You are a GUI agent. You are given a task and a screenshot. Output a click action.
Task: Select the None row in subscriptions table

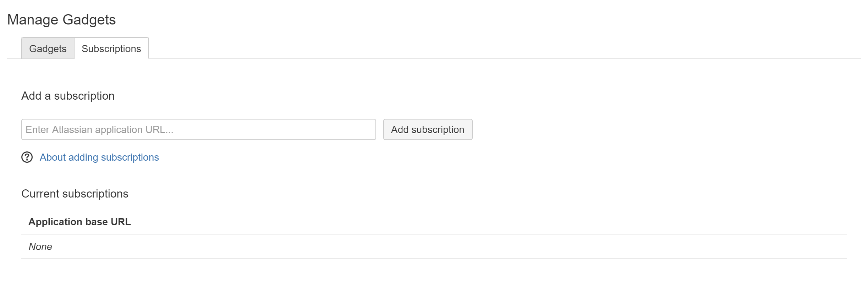coord(40,246)
